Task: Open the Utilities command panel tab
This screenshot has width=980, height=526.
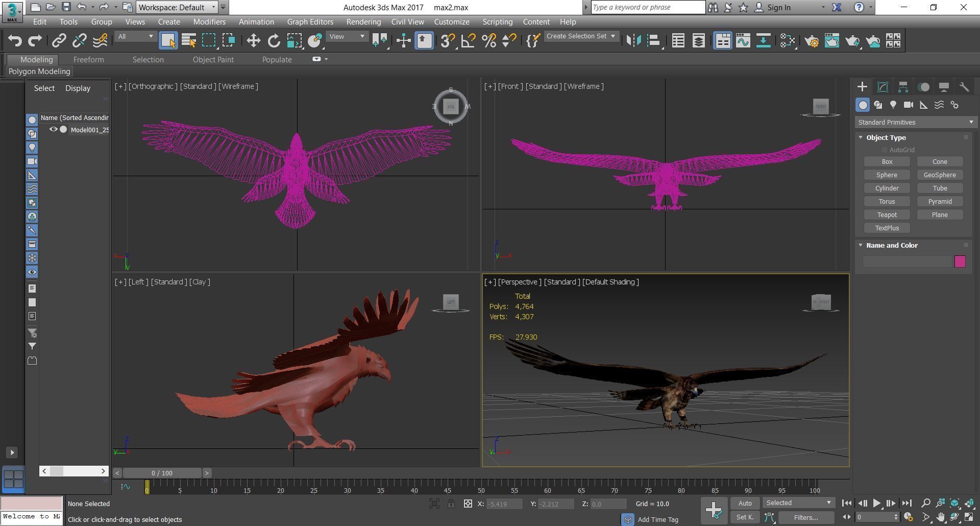Action: coord(964,87)
